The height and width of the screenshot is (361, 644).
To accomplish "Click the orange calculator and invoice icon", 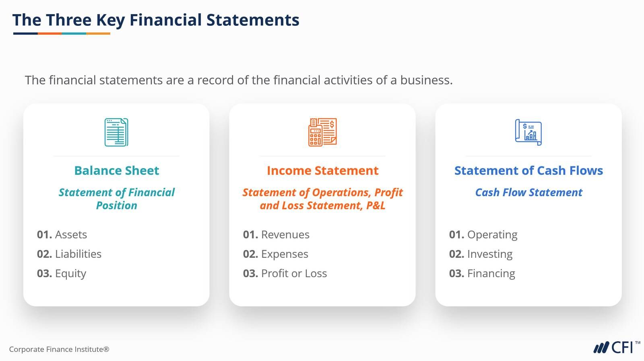I will tap(322, 132).
